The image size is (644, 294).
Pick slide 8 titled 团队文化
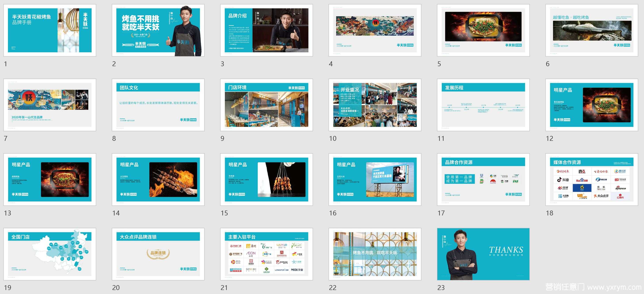158,105
